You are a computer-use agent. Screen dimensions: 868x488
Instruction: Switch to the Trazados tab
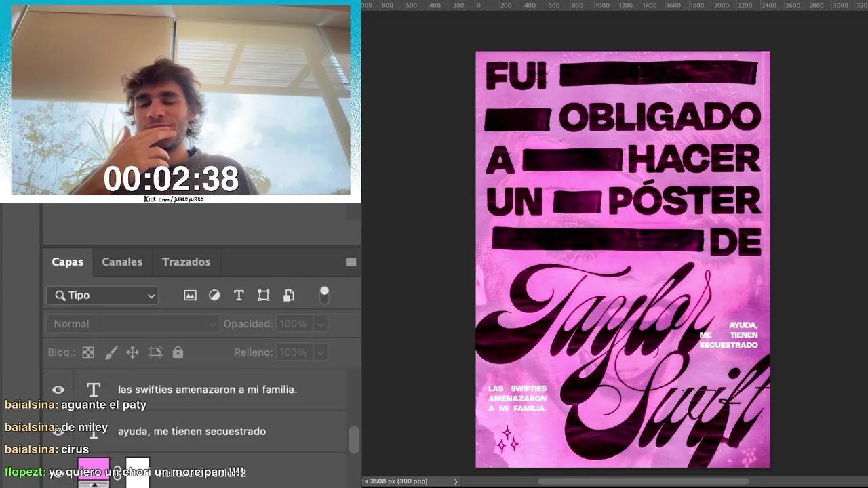coord(186,262)
